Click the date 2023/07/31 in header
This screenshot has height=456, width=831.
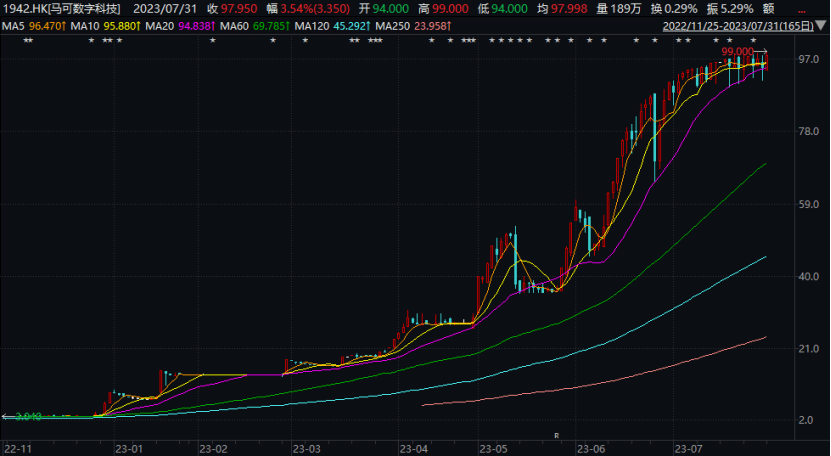pos(165,8)
